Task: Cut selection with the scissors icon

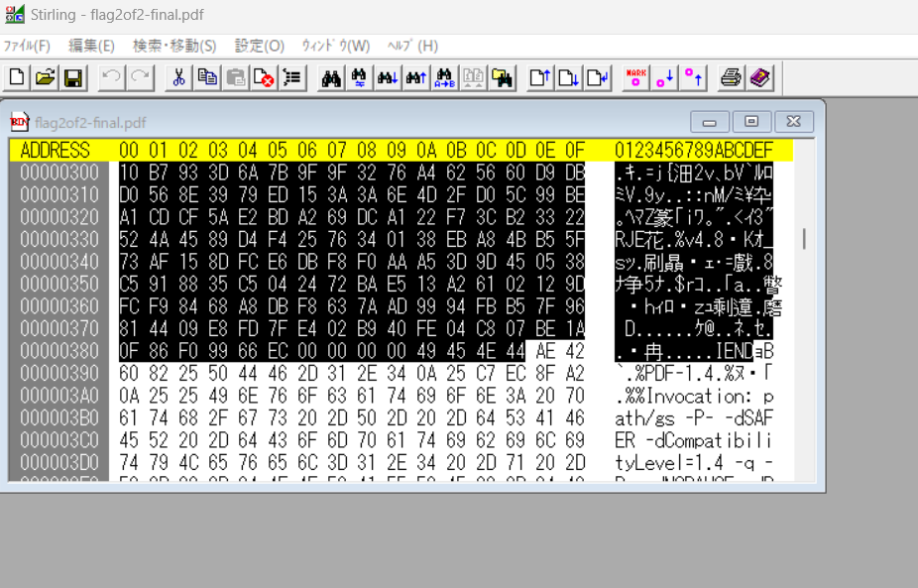Action: tap(178, 77)
